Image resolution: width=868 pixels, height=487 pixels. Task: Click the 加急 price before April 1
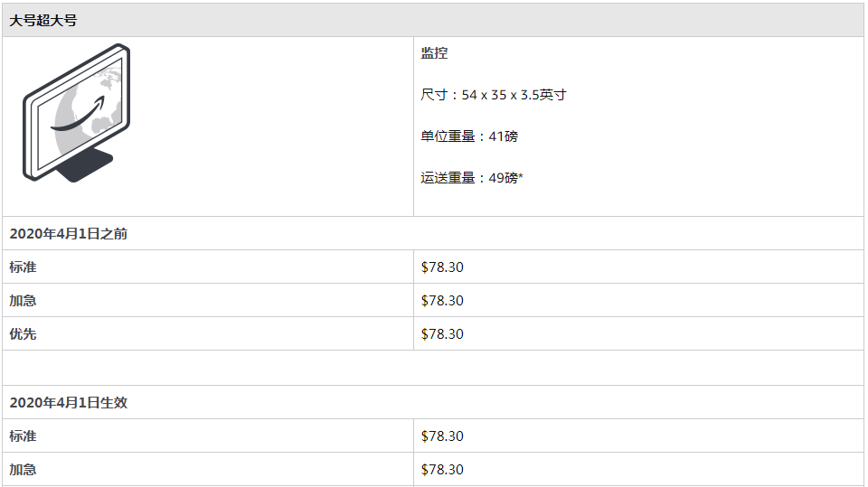pos(442,301)
